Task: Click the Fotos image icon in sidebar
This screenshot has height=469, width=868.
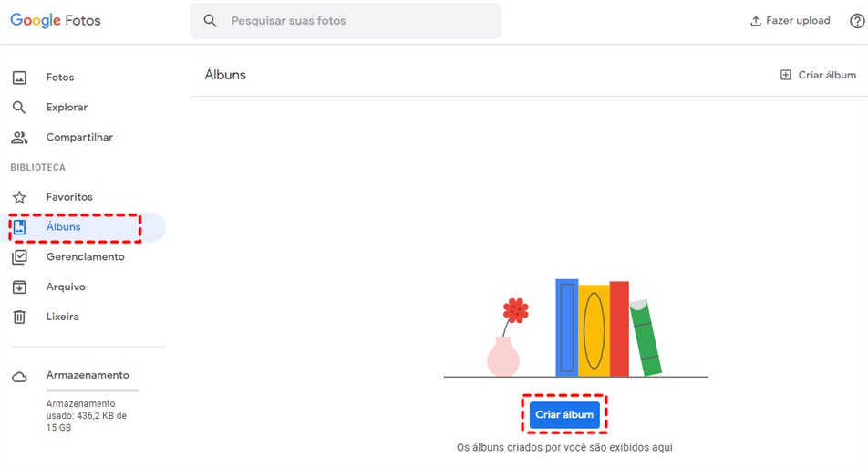Action: pyautogui.click(x=19, y=78)
